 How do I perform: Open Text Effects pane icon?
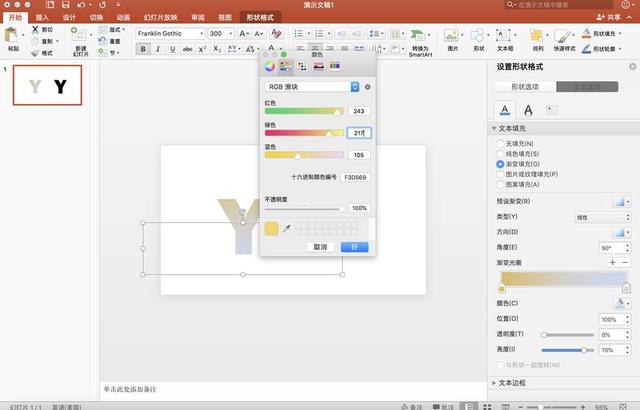coord(528,110)
